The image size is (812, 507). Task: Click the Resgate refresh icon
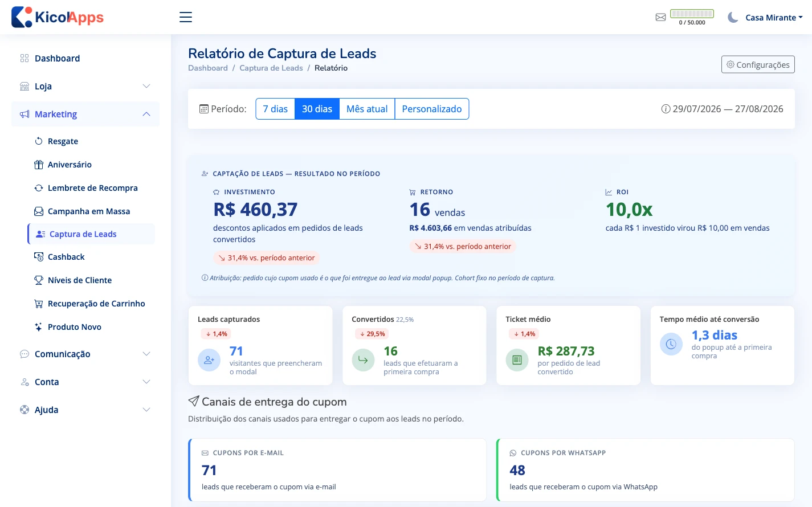[x=39, y=141]
